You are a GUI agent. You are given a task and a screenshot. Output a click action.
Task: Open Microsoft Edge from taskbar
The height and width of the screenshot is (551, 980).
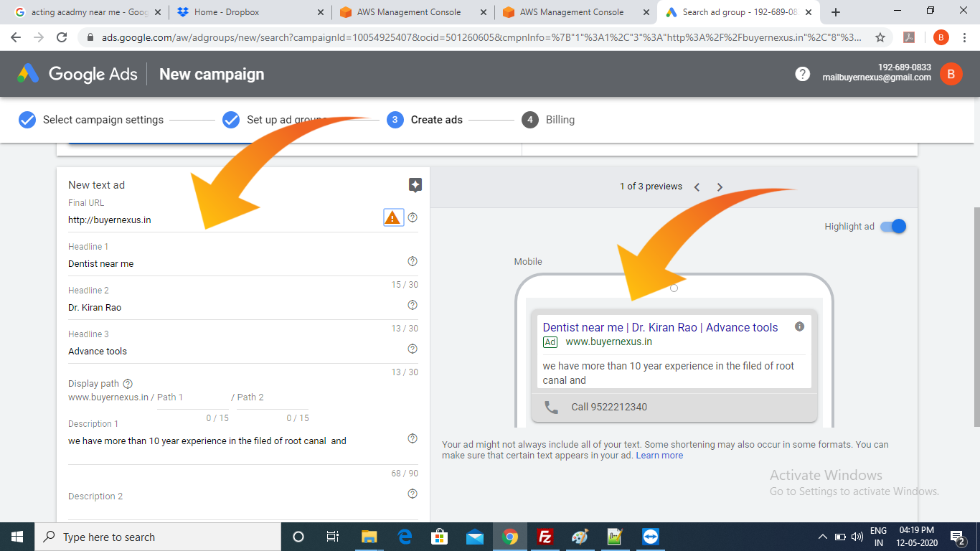coord(404,537)
